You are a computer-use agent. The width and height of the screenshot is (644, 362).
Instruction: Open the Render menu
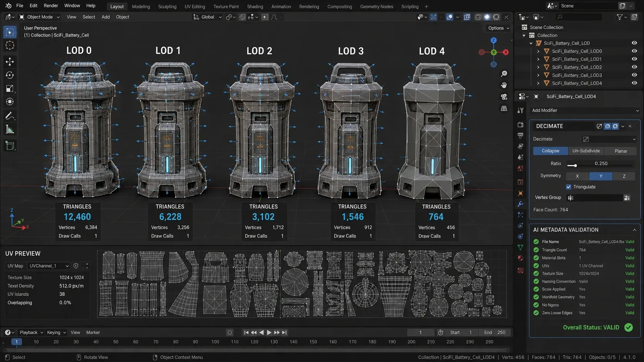coord(51,6)
